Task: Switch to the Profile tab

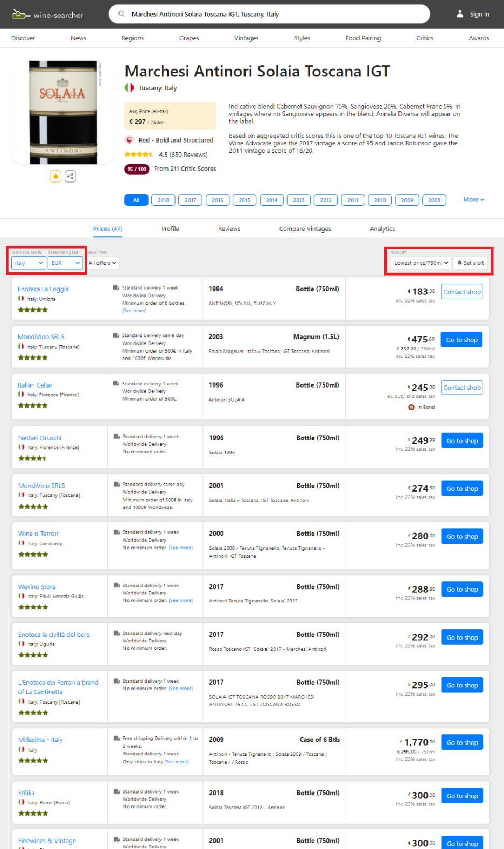Action: [x=170, y=229]
